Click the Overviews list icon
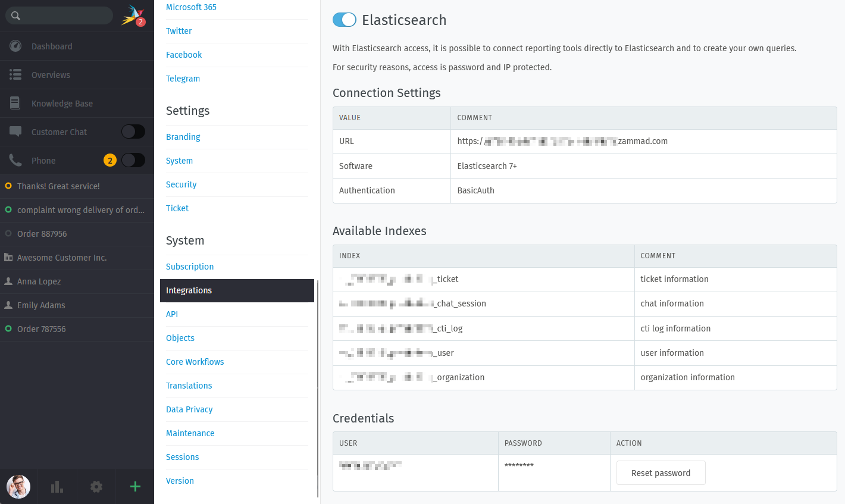The height and width of the screenshot is (504, 845). click(15, 74)
